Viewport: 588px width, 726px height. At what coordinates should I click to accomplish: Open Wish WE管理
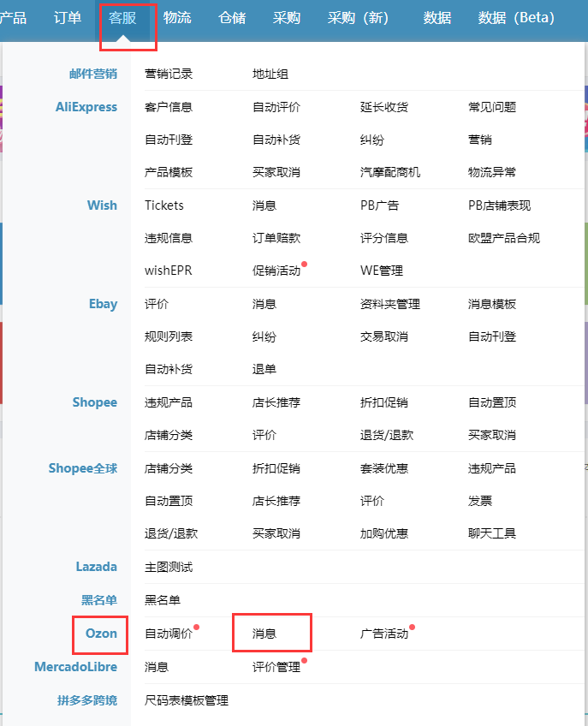tap(382, 271)
